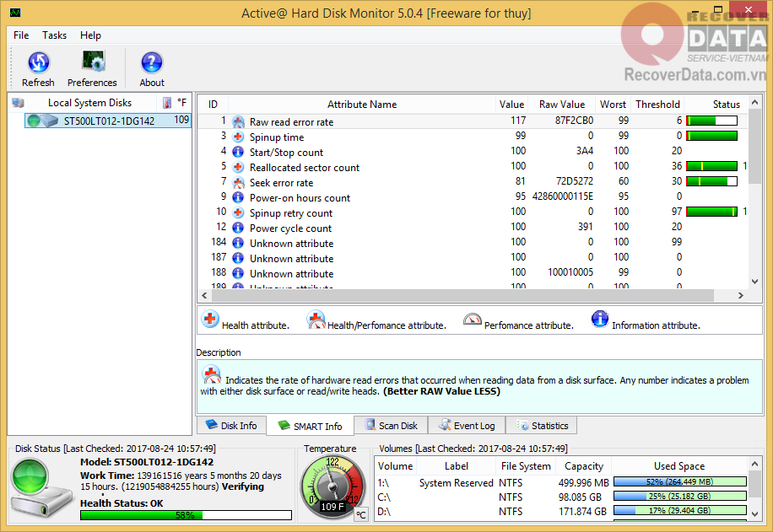Click the Seek error rate attribute icon
The image size is (773, 532).
[x=238, y=183]
